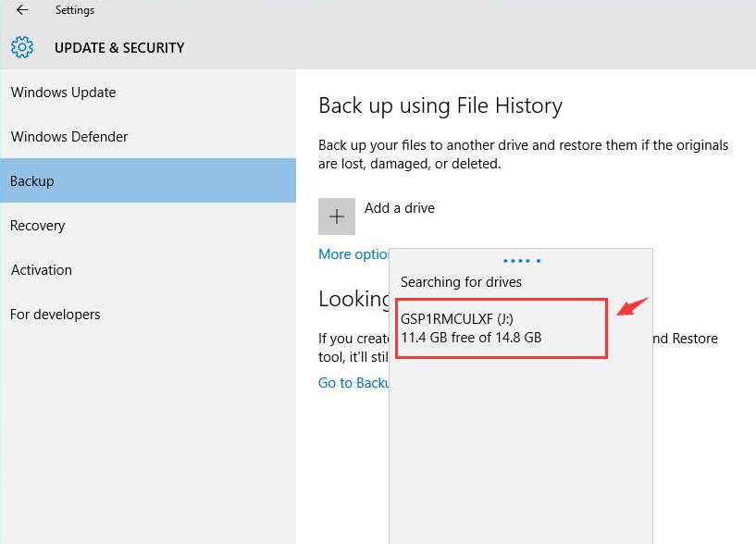The width and height of the screenshot is (756, 544).
Task: Click the red arrow pointing at the drive
Action: point(633,305)
